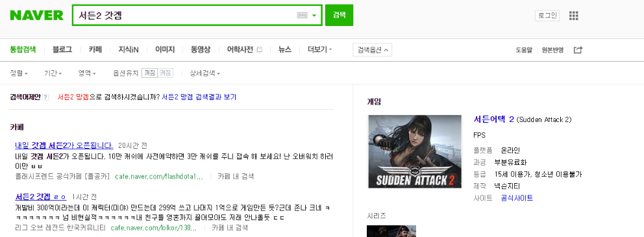Open the 지식iN tab

(x=129, y=50)
